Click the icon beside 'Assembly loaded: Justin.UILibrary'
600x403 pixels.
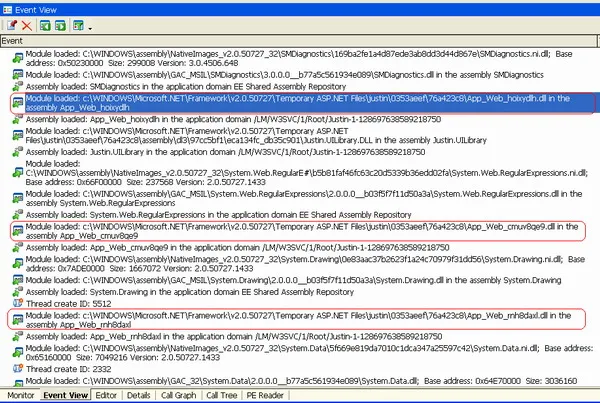tap(18, 152)
